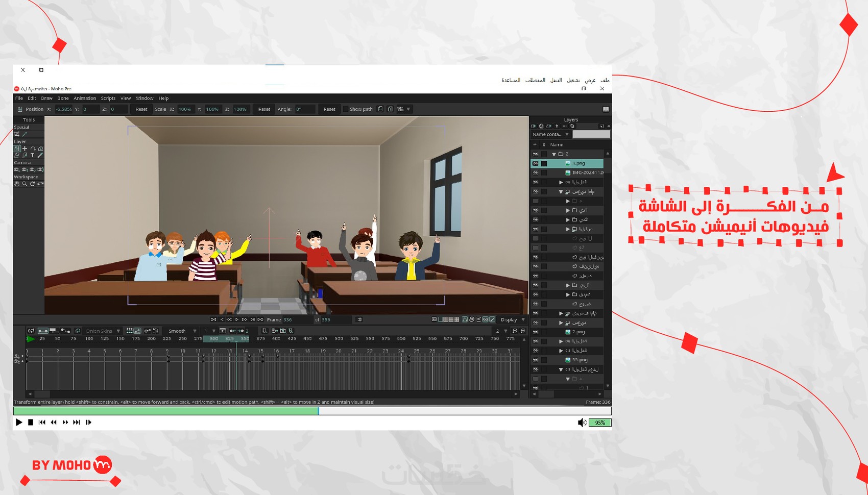
Task: Click the media player Stop button
Action: pyautogui.click(x=31, y=422)
